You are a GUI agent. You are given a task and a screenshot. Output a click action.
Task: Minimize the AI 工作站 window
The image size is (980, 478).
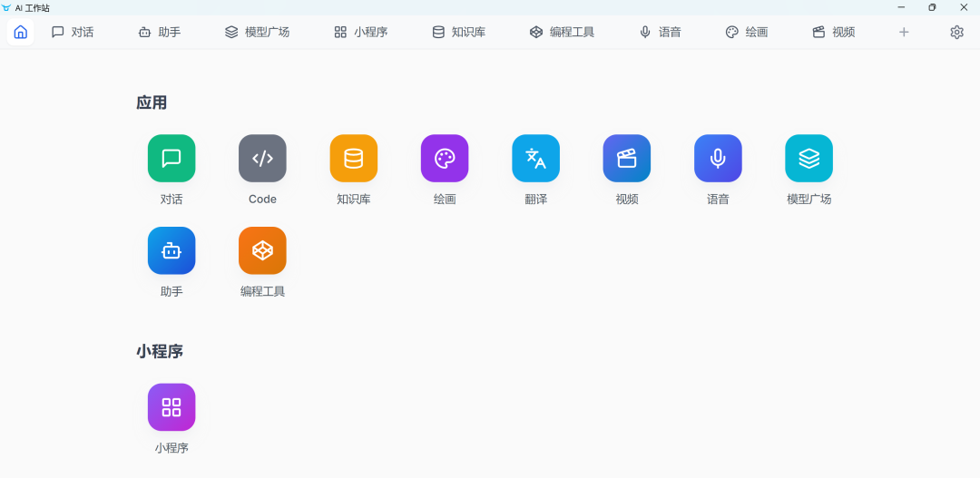[901, 7]
